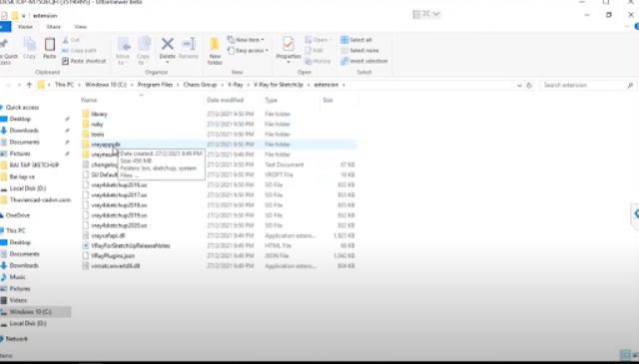Viewport: 639px width, 364px height.
Task: Open the Properties icon in ribbon
Action: [x=289, y=44]
